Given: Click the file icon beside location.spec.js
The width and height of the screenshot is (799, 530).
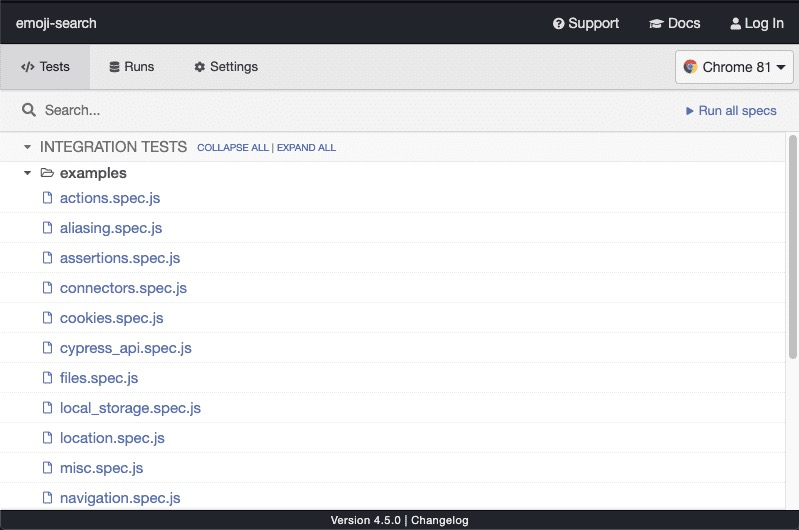Looking at the screenshot, I should tap(47, 438).
